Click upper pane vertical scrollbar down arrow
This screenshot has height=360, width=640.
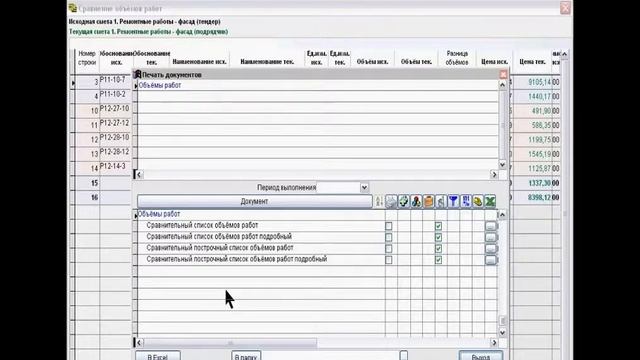502,164
